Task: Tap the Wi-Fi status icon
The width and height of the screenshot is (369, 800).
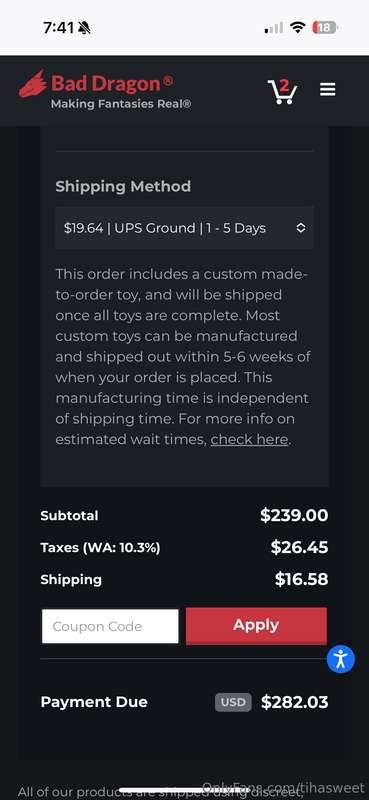Action: pos(297,28)
